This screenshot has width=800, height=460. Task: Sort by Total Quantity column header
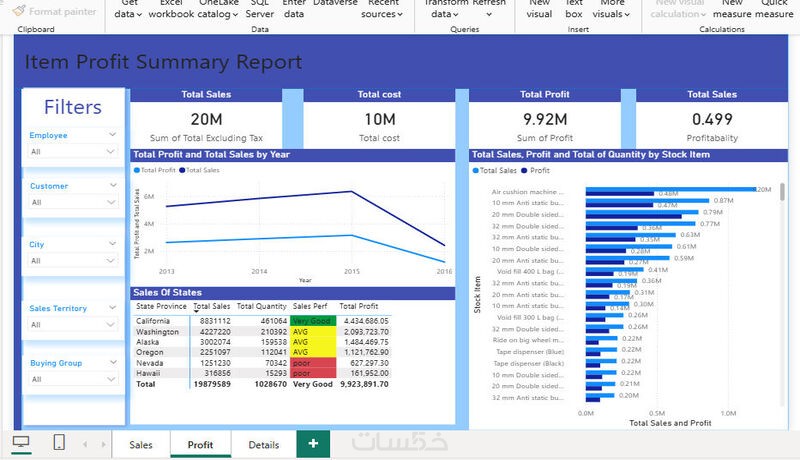(262, 306)
